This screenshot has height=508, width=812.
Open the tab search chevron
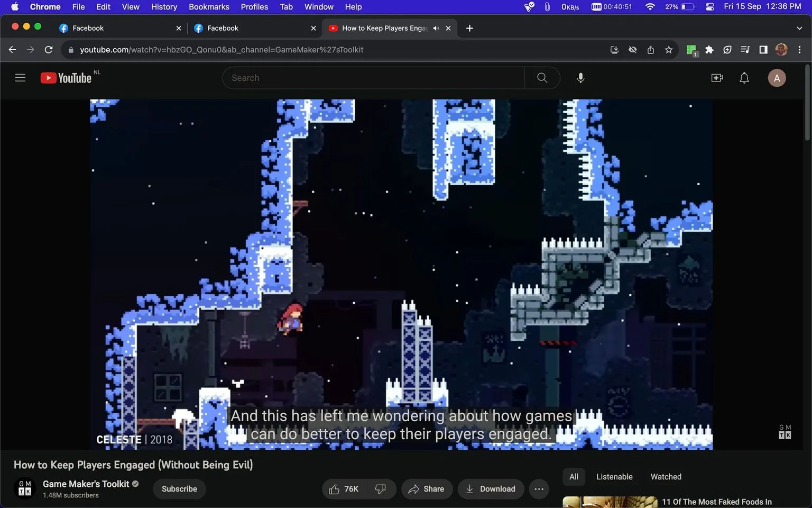799,28
